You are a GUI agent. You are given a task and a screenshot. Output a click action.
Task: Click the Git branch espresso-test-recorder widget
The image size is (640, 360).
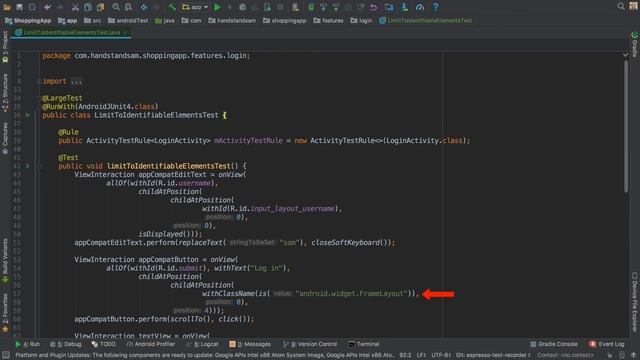pos(493,356)
